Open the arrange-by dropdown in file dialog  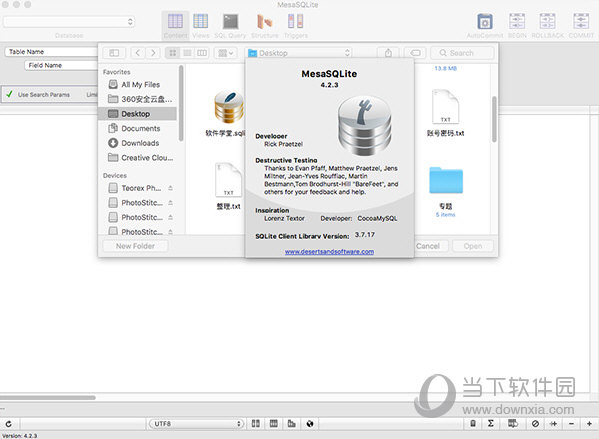[x=225, y=53]
